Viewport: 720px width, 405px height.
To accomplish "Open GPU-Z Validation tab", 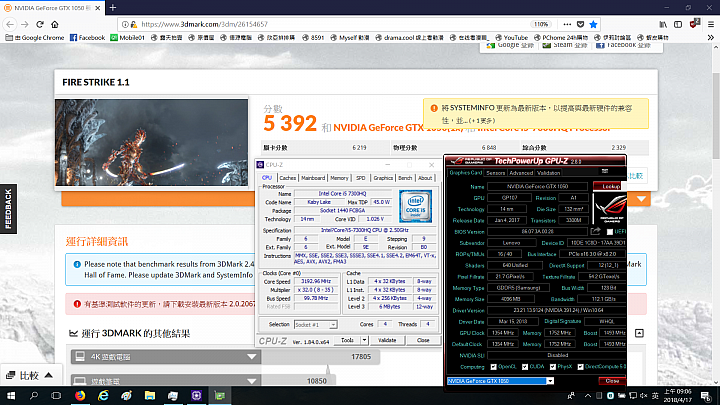I will [548, 173].
